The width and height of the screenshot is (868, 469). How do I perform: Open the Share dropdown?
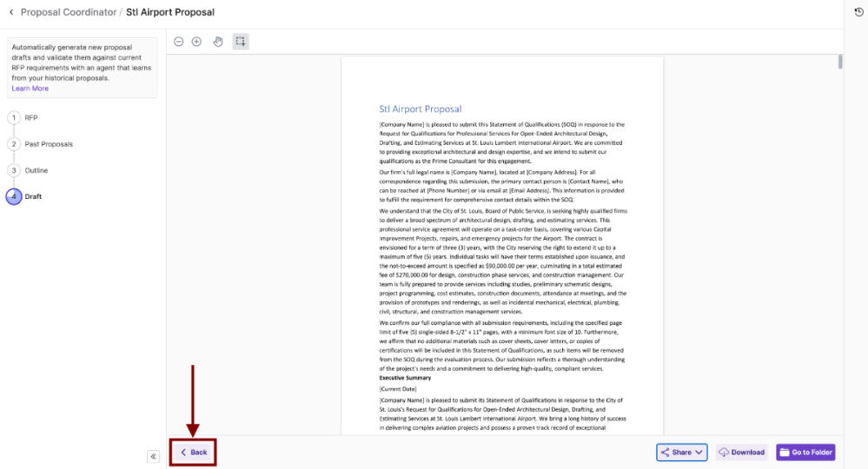[681, 452]
